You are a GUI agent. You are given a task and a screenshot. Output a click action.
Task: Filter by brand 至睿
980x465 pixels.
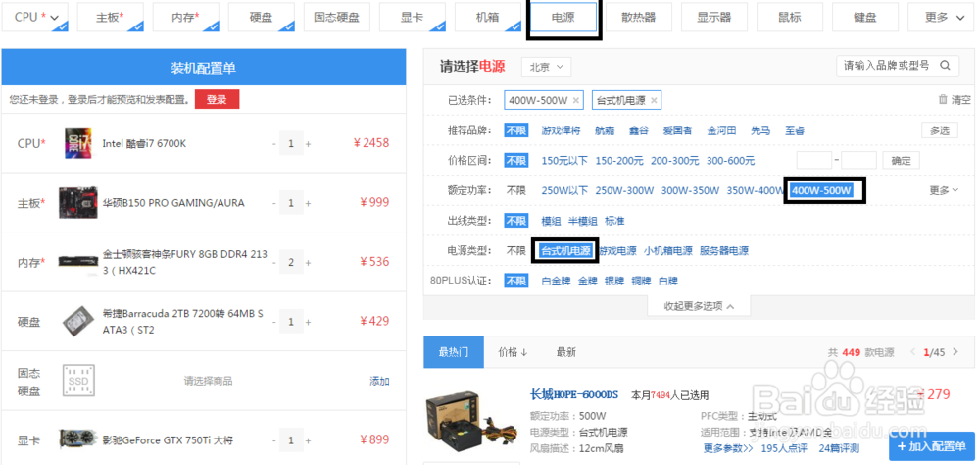(x=795, y=130)
